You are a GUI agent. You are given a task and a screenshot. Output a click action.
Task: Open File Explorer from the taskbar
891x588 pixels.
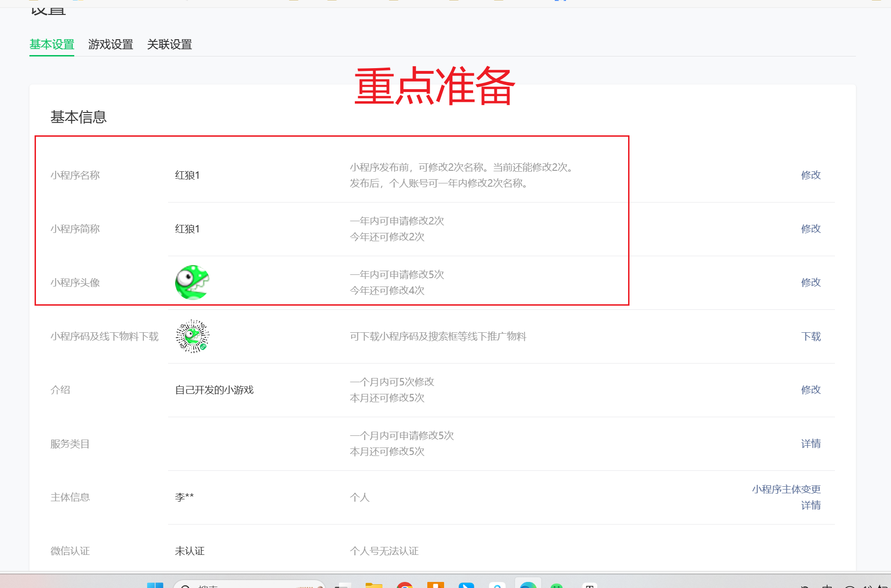(374, 585)
